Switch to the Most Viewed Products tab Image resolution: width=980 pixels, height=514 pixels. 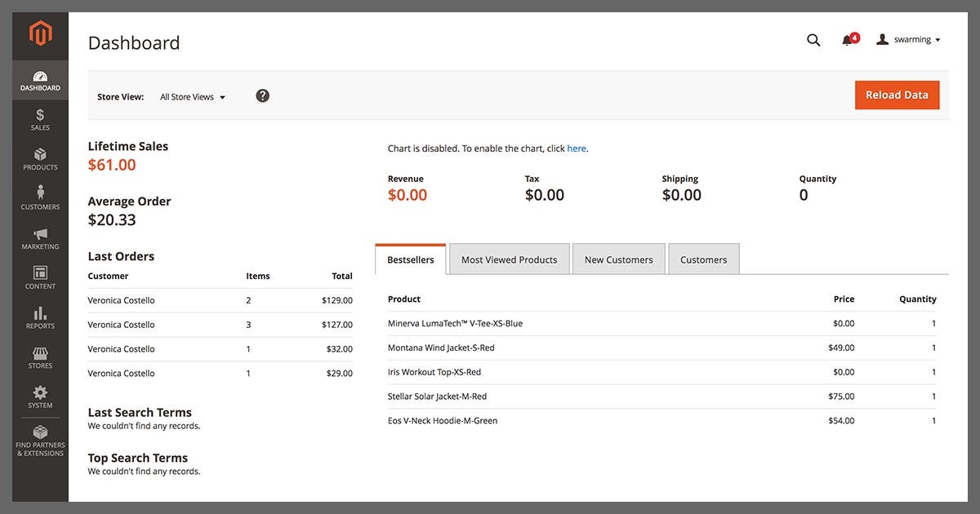[509, 259]
